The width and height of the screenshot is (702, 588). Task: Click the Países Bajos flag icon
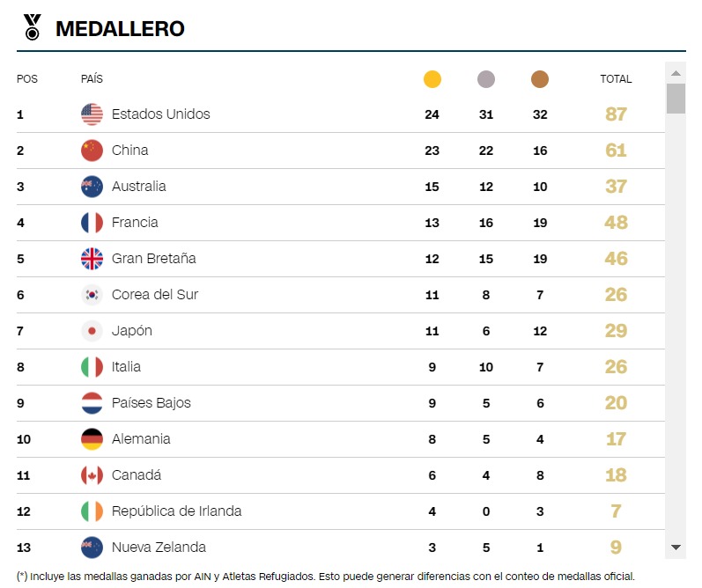tap(92, 403)
